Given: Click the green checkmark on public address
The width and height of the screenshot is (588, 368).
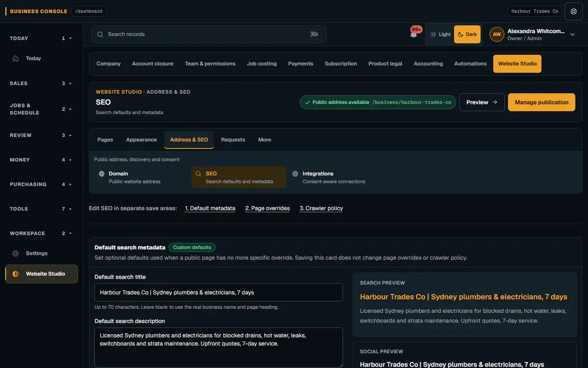Looking at the screenshot, I should [307, 102].
